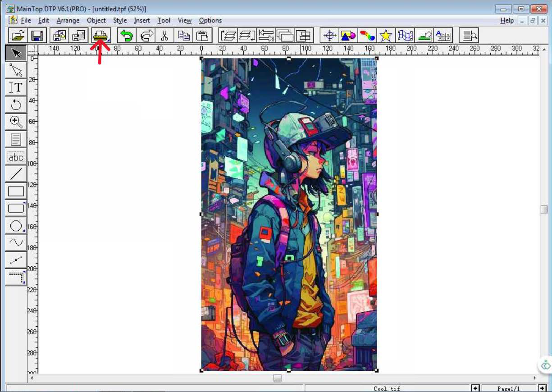552x392 pixels.
Task: Click the cyberpunk girl image on canvas
Action: tap(289, 214)
